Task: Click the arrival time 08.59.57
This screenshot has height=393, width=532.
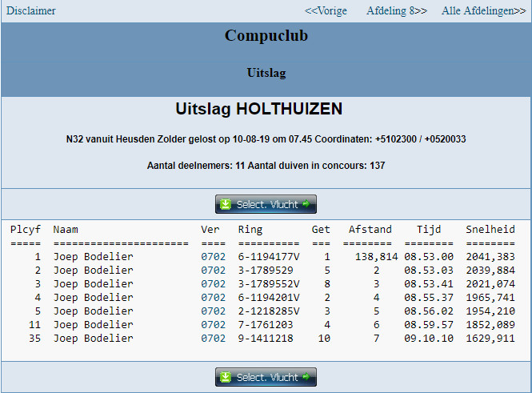Action: [x=429, y=324]
